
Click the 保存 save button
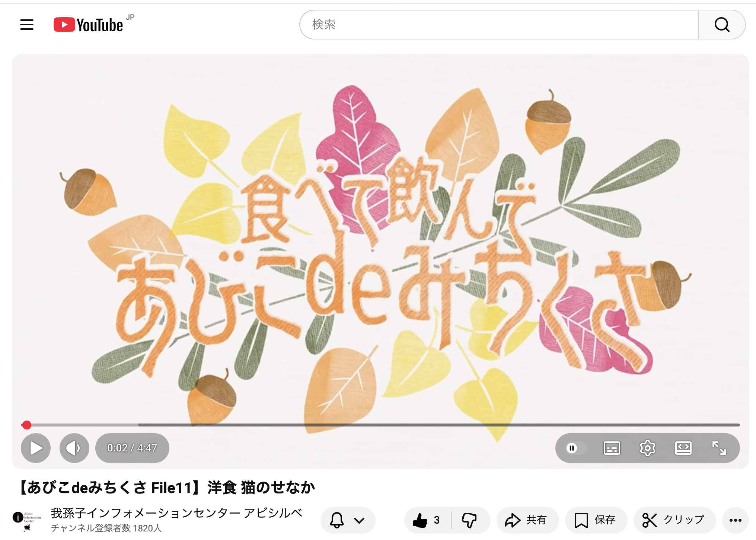click(x=596, y=520)
